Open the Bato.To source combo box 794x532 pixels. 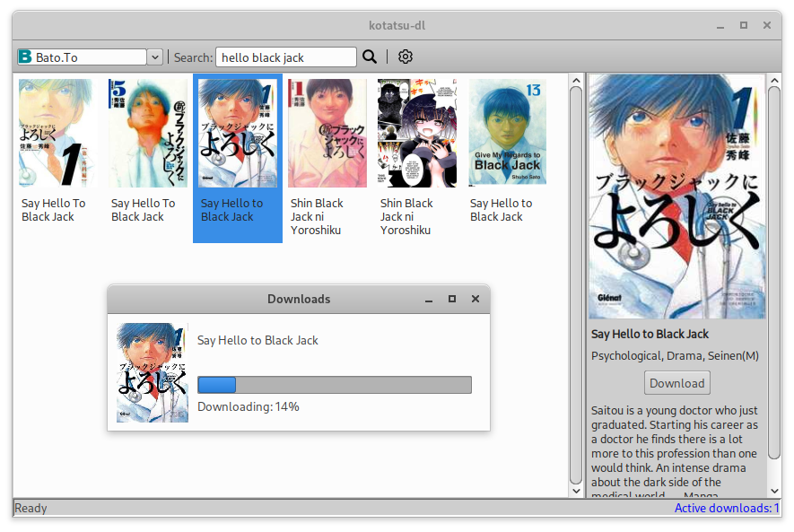point(90,57)
